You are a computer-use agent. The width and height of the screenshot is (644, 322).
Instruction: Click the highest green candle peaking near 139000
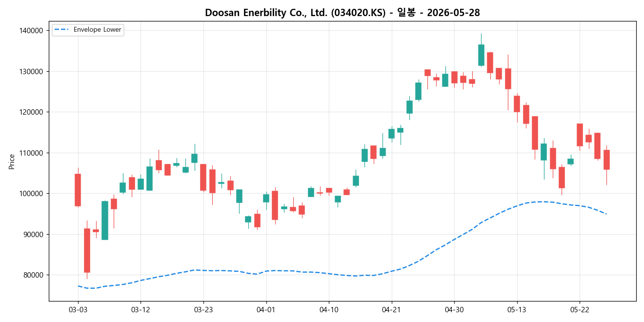(x=481, y=55)
